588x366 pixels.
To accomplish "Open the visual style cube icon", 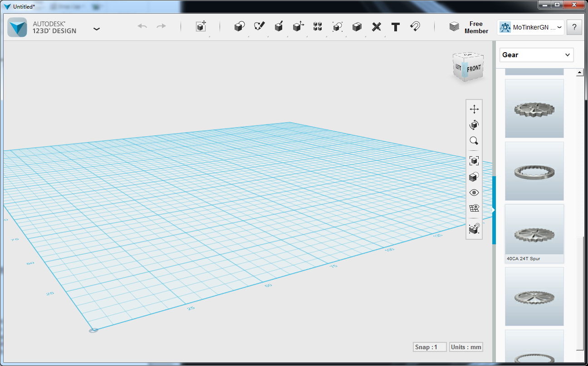I will 474,177.
